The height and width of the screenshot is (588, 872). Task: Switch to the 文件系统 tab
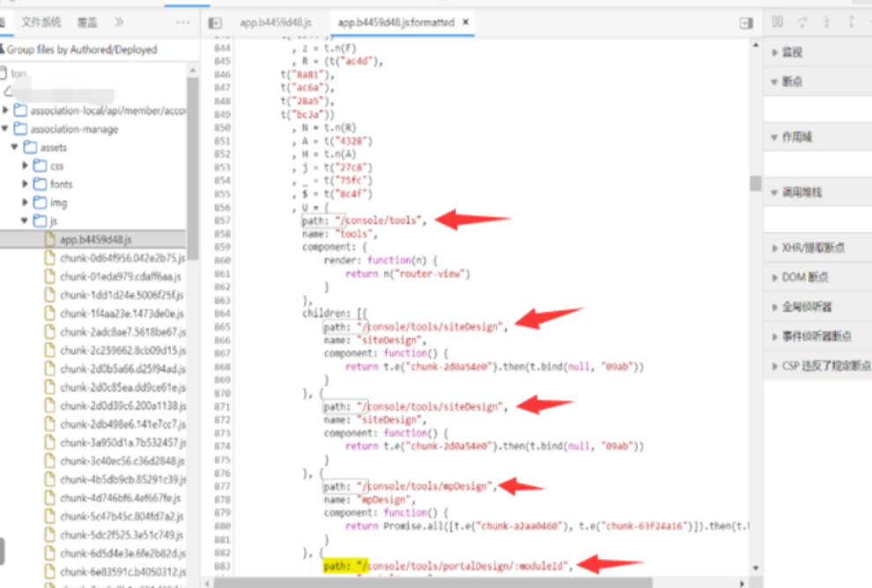point(41,22)
